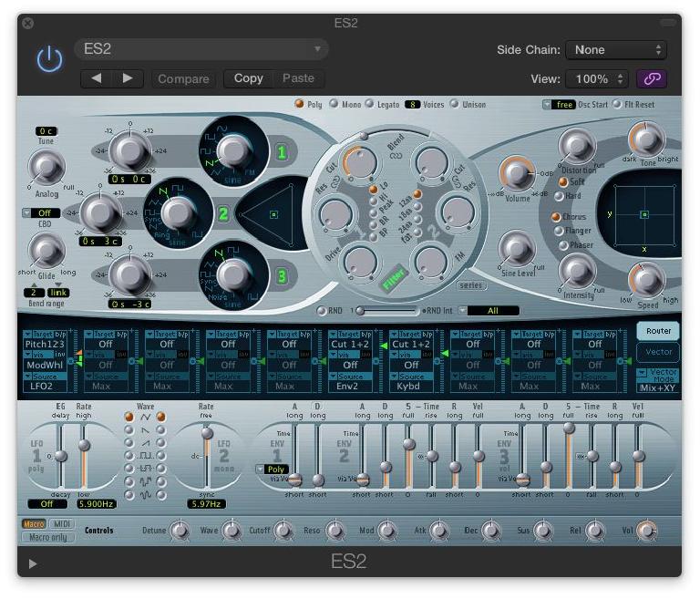Click oscillator 3 number button
700x599 pixels.
click(282, 276)
